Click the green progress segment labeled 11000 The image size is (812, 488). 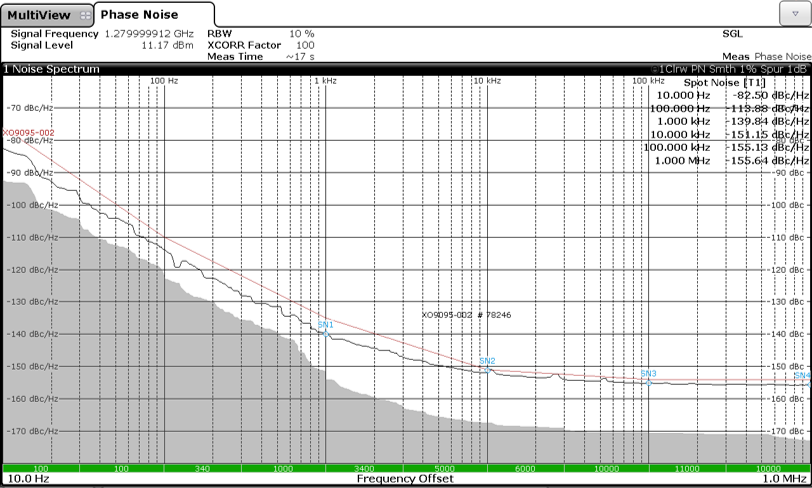pos(685,468)
